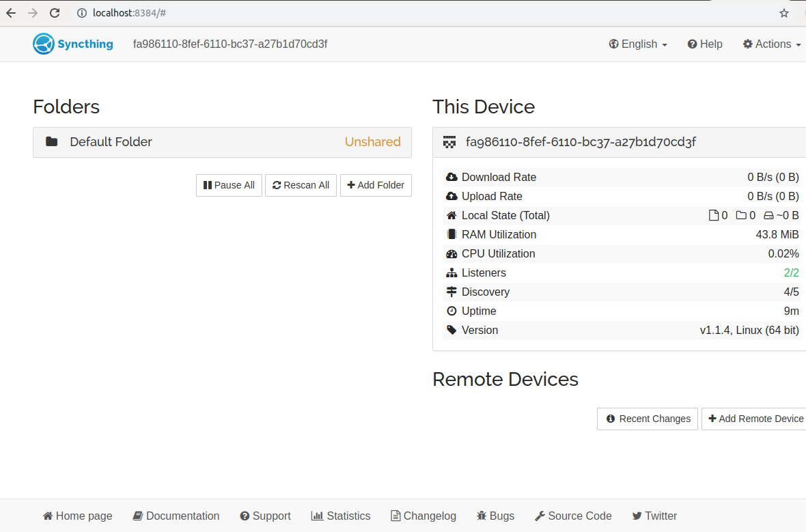Viewport: 806px width, 532px height.
Task: Click the CPU Utilization gauge icon
Action: coord(451,253)
